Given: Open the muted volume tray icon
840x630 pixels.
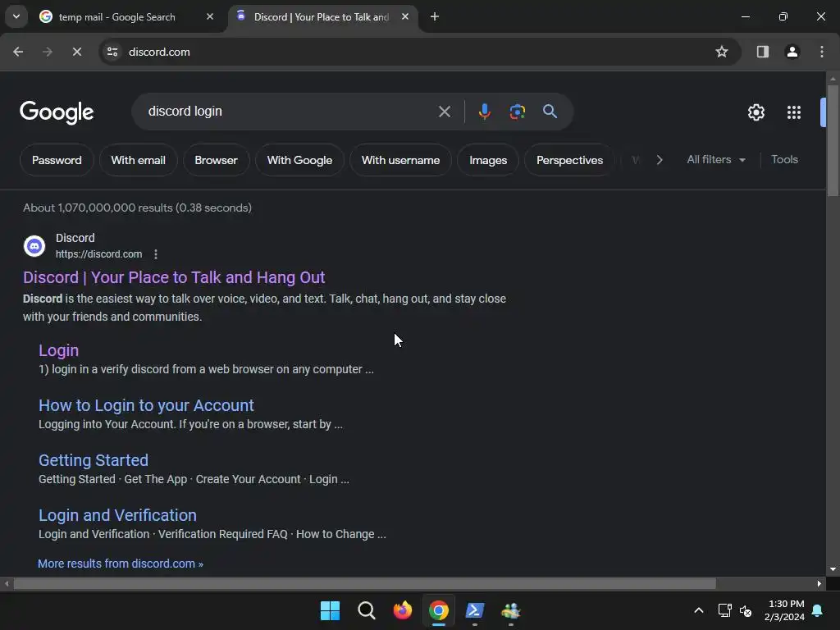Looking at the screenshot, I should tap(745, 610).
